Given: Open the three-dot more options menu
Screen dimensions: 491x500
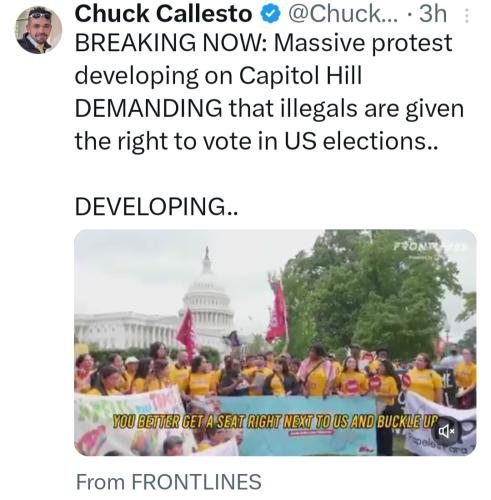Looking at the screenshot, I should click(x=467, y=15).
